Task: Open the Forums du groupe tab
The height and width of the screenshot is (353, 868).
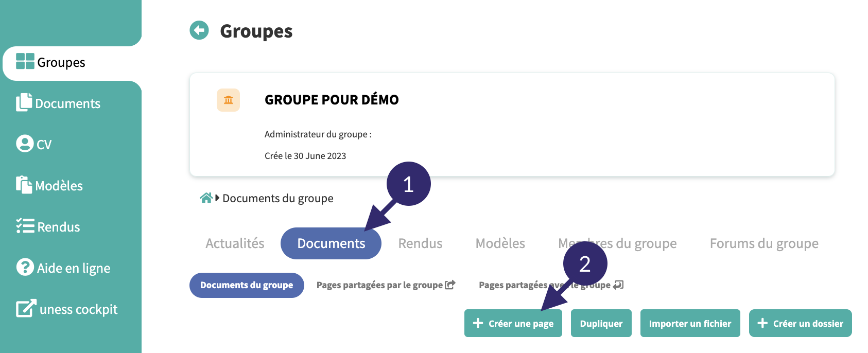Action: 763,243
